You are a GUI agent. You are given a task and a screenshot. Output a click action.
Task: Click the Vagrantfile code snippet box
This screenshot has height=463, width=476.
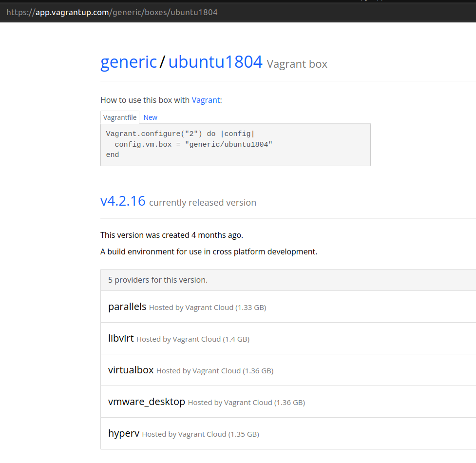pos(236,145)
